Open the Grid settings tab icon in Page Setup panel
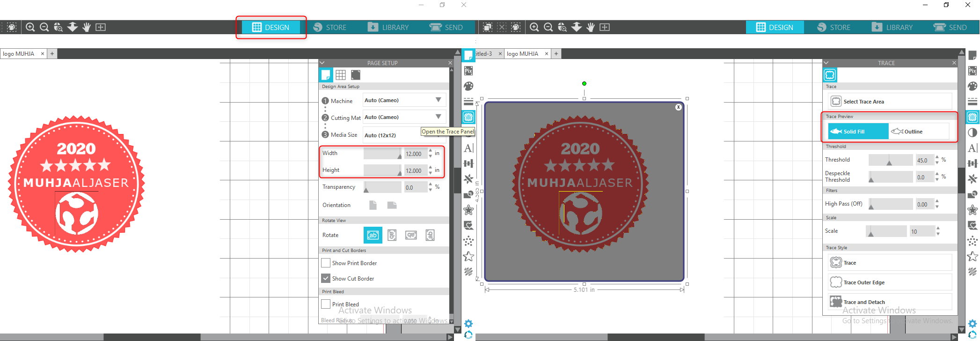980x341 pixels. pos(341,75)
